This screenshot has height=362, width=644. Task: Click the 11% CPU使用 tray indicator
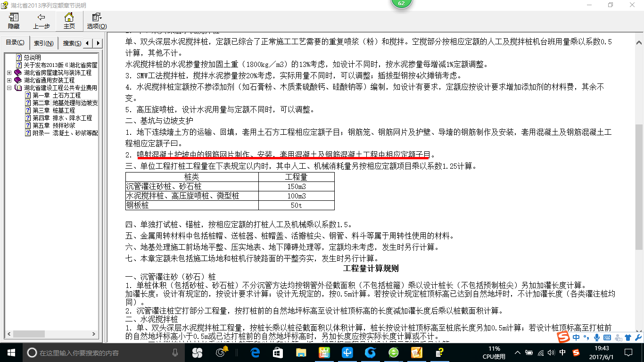[494, 353]
